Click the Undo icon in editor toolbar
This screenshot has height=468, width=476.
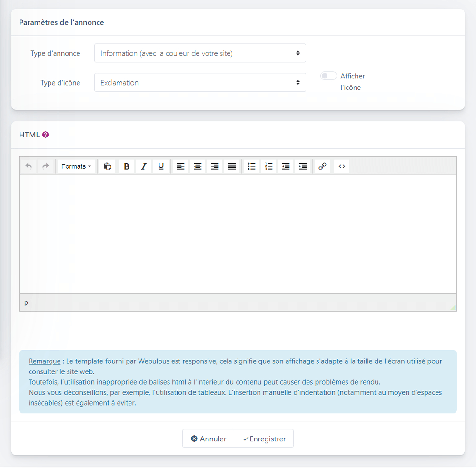coord(29,166)
